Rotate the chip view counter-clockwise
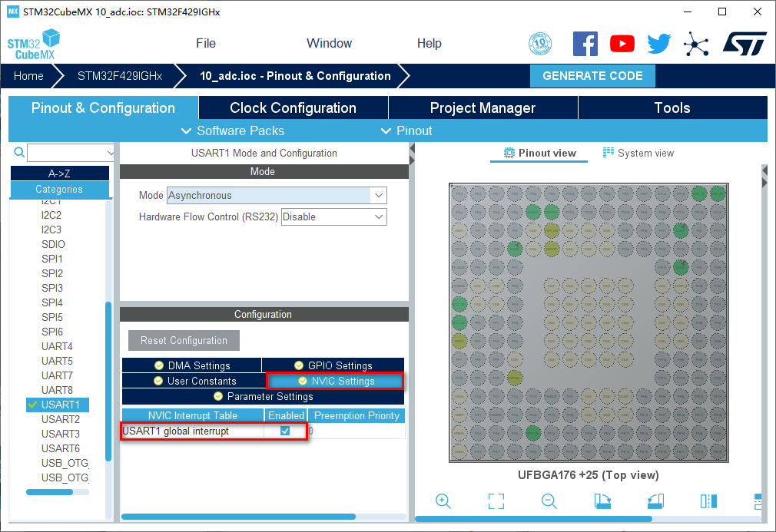The image size is (776, 532). click(655, 501)
